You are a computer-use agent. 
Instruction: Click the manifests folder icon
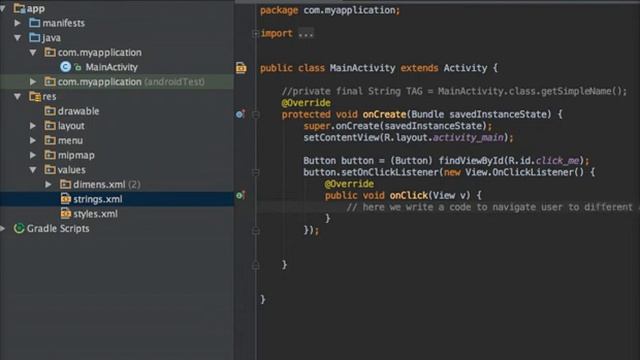(35, 23)
